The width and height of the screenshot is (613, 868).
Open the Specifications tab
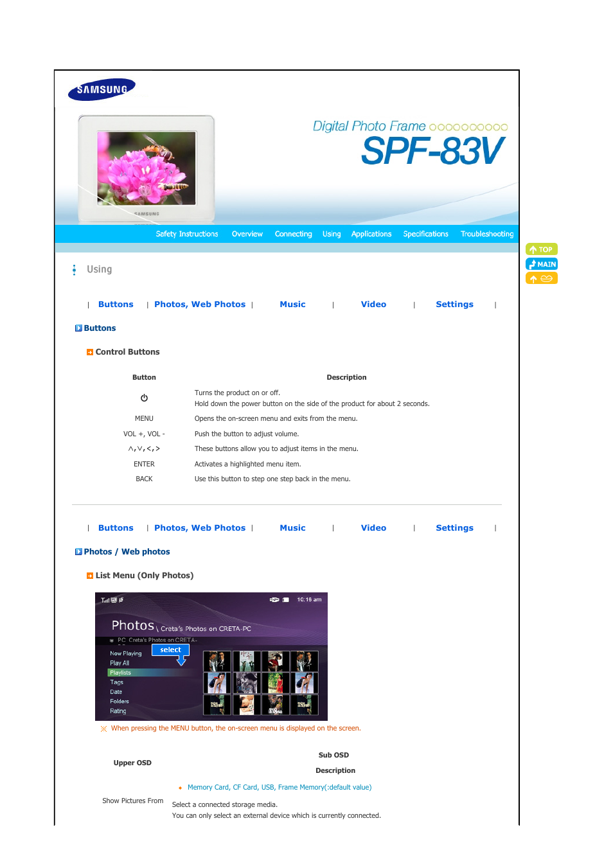tap(426, 234)
